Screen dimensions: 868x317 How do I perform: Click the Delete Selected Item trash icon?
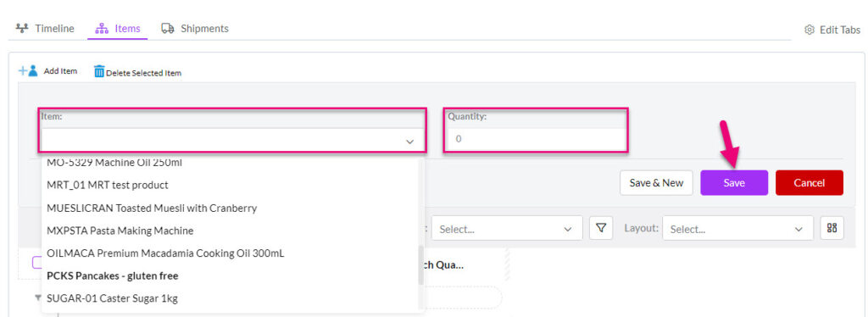pos(99,71)
